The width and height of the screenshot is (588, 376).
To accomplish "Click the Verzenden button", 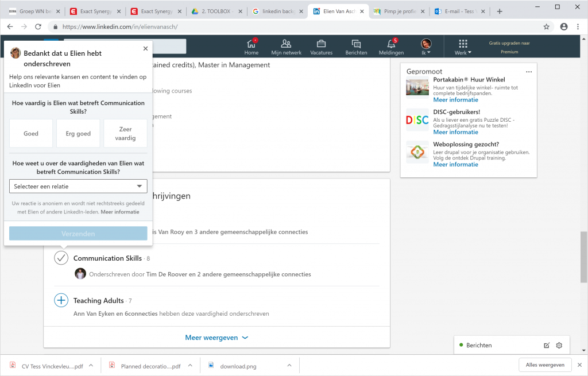I will tap(78, 234).
